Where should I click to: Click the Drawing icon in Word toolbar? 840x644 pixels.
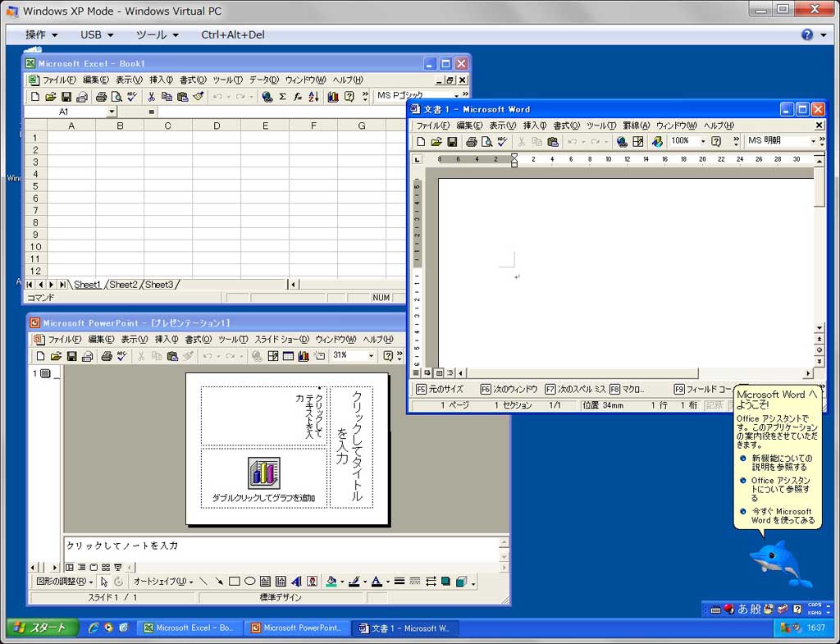[657, 141]
